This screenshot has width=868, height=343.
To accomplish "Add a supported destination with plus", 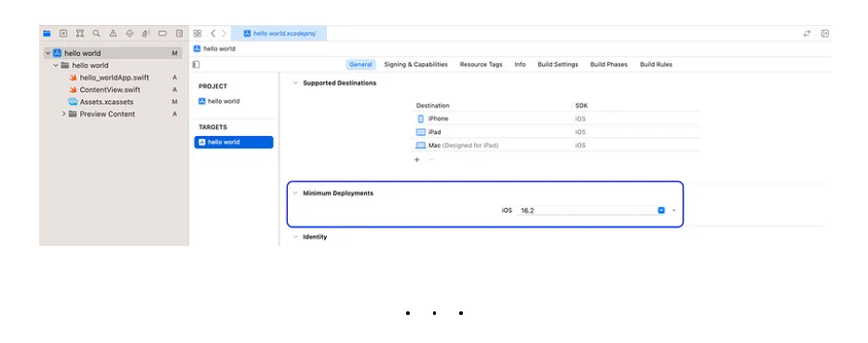I will click(x=417, y=159).
